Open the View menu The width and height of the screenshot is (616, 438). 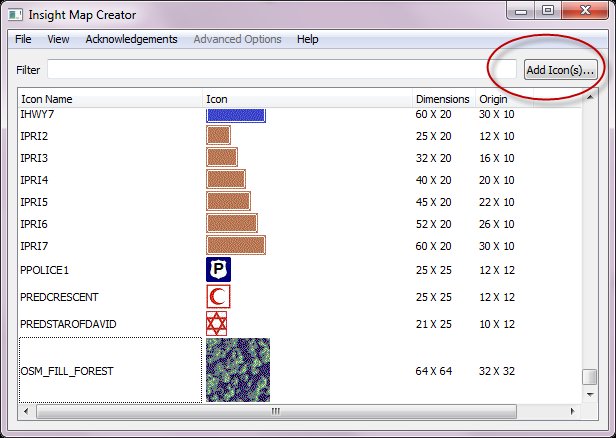click(58, 39)
